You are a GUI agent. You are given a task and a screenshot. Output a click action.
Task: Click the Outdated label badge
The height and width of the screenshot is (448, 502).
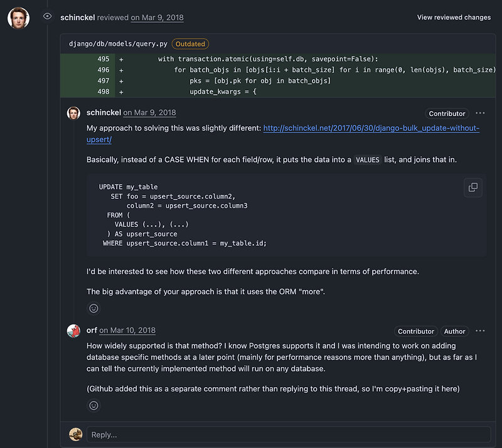click(x=190, y=44)
